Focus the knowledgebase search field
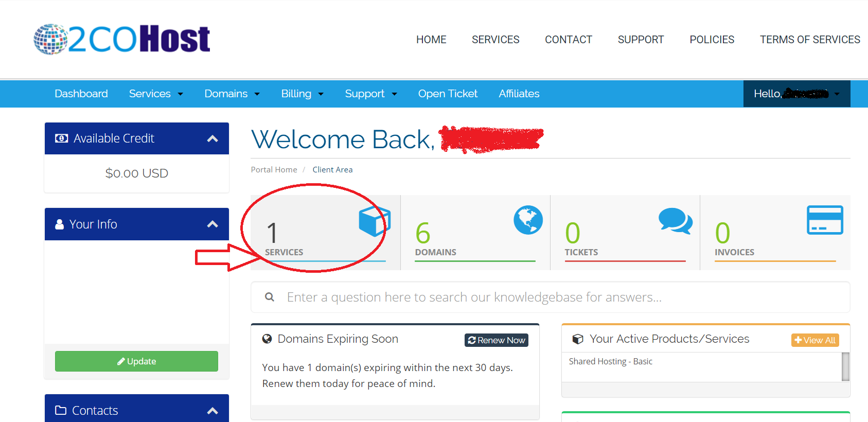This screenshot has width=868, height=422. pos(551,297)
